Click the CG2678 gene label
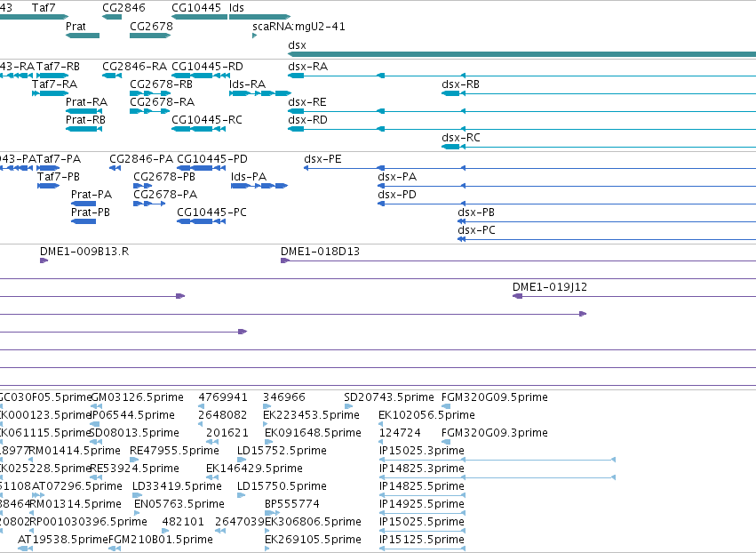This screenshot has height=553, width=756. point(151,27)
